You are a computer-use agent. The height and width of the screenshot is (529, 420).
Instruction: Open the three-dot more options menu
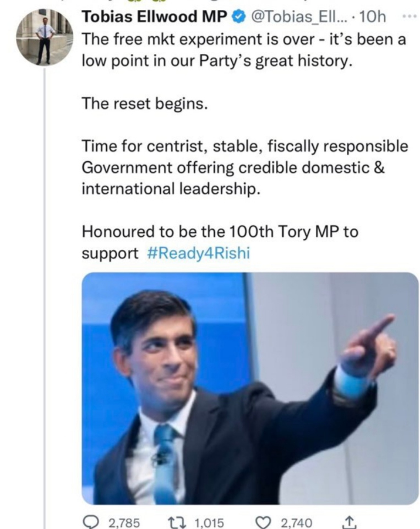(408, 17)
